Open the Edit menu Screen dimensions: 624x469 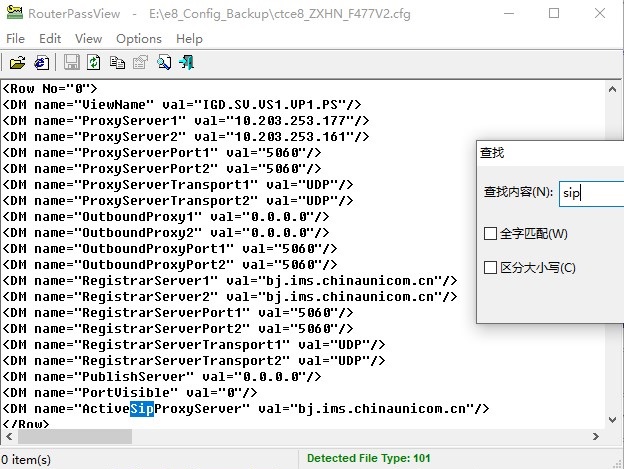pos(50,38)
